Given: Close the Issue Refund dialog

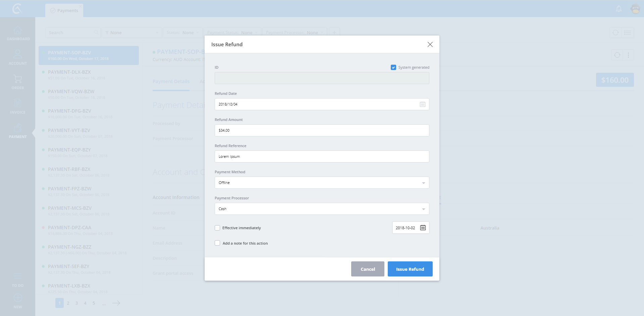Looking at the screenshot, I should (x=430, y=45).
